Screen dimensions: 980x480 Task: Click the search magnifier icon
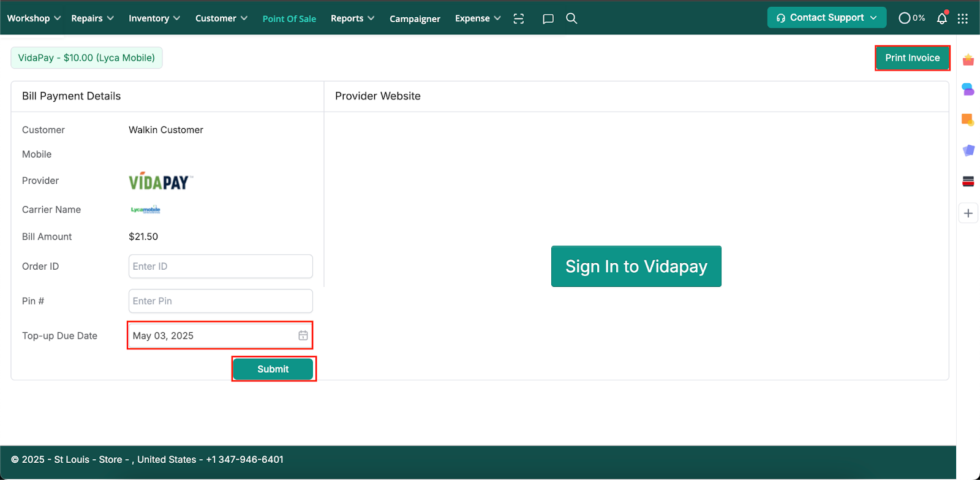(x=571, y=18)
